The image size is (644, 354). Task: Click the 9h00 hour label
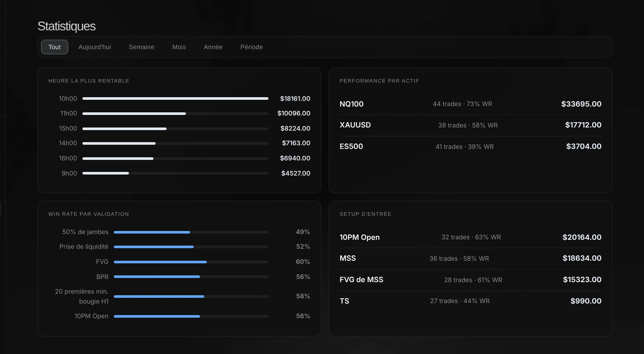pyautogui.click(x=69, y=173)
